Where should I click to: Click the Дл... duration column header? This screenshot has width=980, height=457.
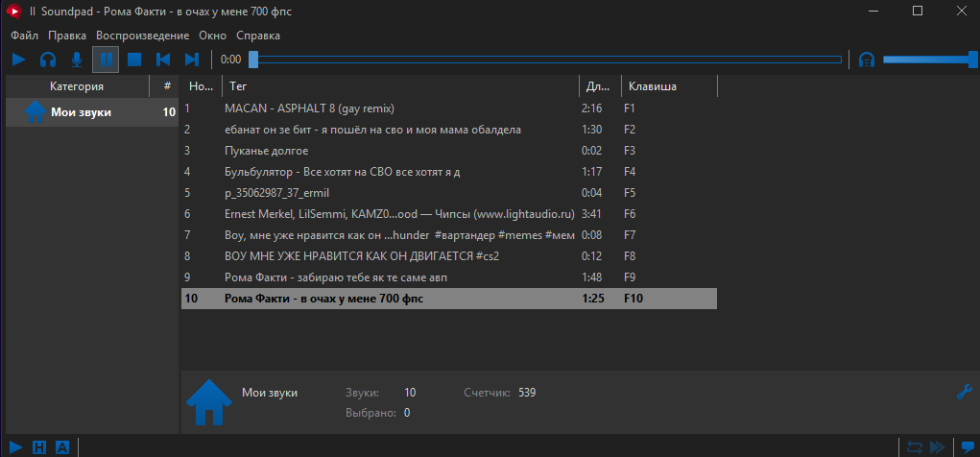(x=600, y=86)
